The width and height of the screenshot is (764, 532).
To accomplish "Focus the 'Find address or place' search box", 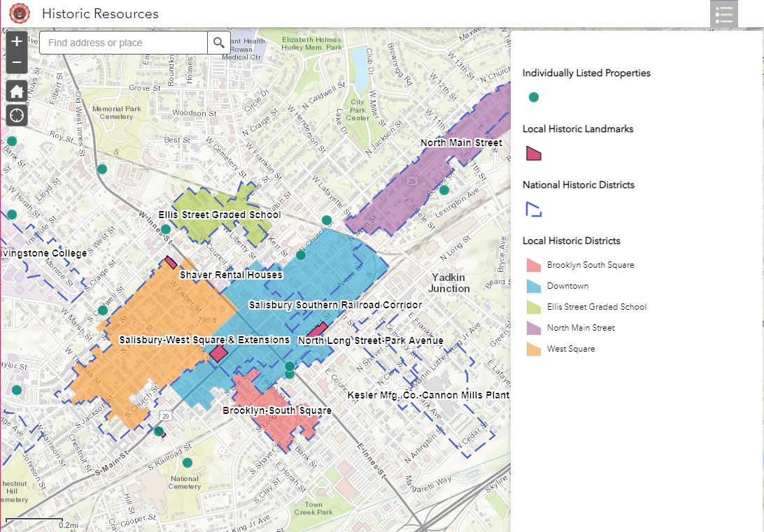I will 123,43.
